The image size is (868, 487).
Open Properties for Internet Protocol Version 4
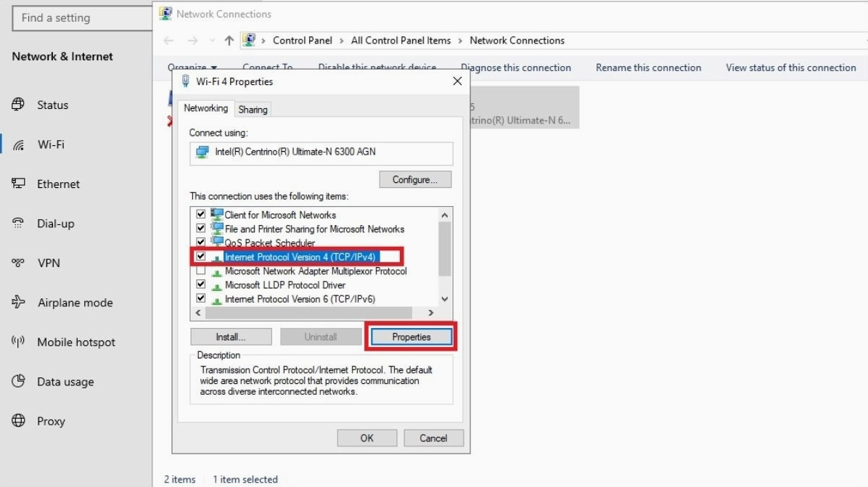click(411, 336)
